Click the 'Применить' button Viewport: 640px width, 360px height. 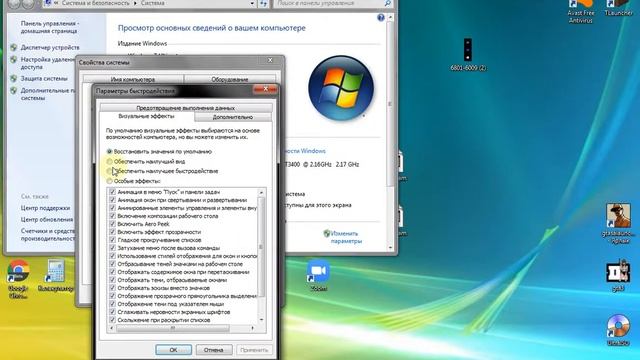pyautogui.click(x=254, y=350)
